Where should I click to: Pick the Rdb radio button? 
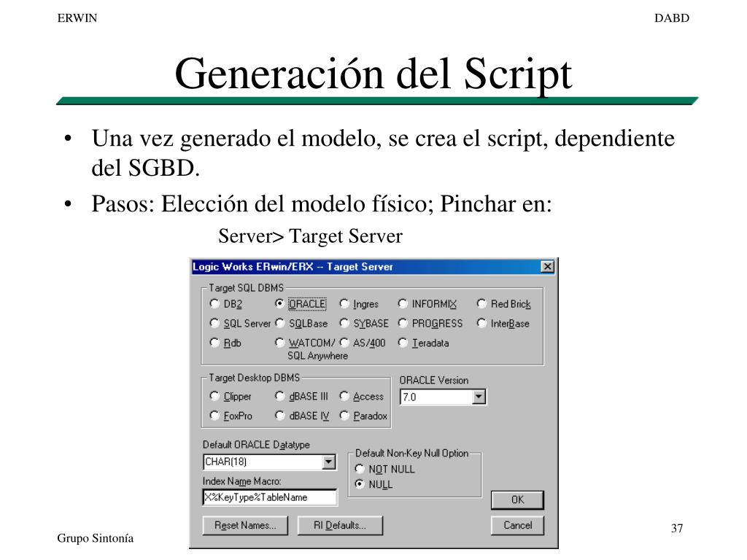point(214,343)
